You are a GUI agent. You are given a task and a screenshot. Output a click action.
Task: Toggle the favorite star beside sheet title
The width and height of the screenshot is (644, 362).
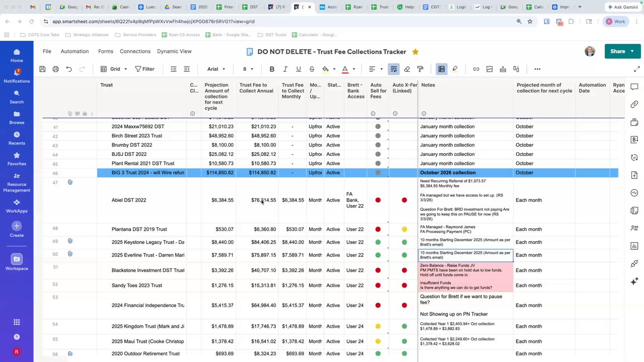(415, 52)
